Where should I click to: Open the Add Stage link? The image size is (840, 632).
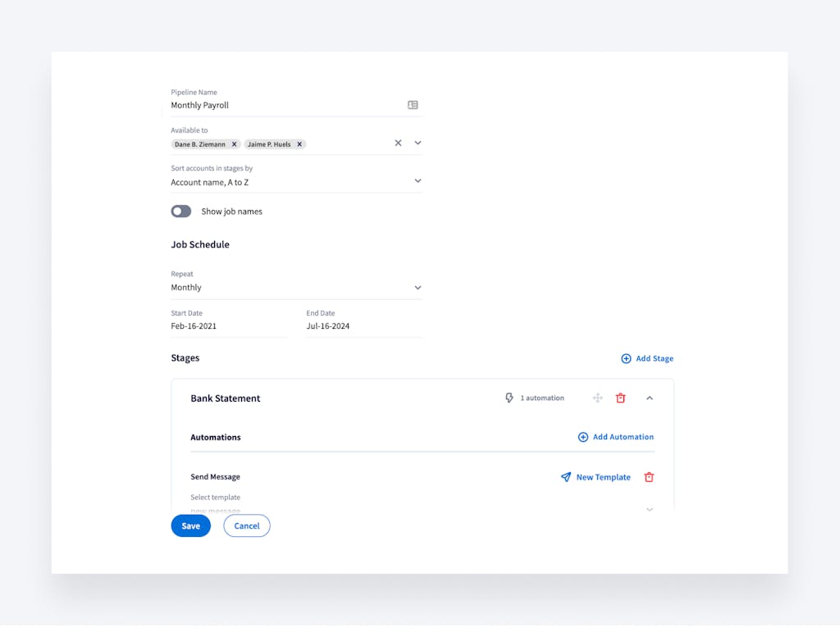click(x=652, y=358)
